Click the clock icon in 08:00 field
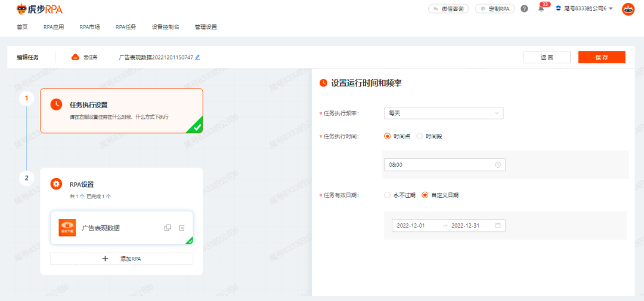 [498, 164]
